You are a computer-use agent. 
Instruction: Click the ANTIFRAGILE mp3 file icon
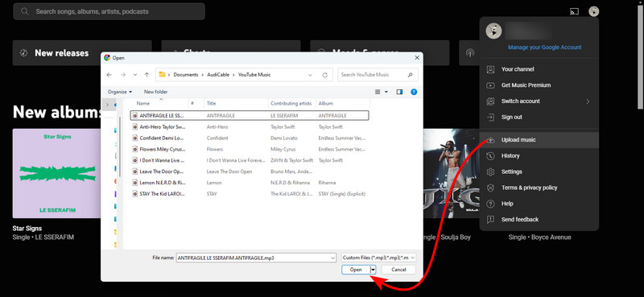tap(135, 116)
